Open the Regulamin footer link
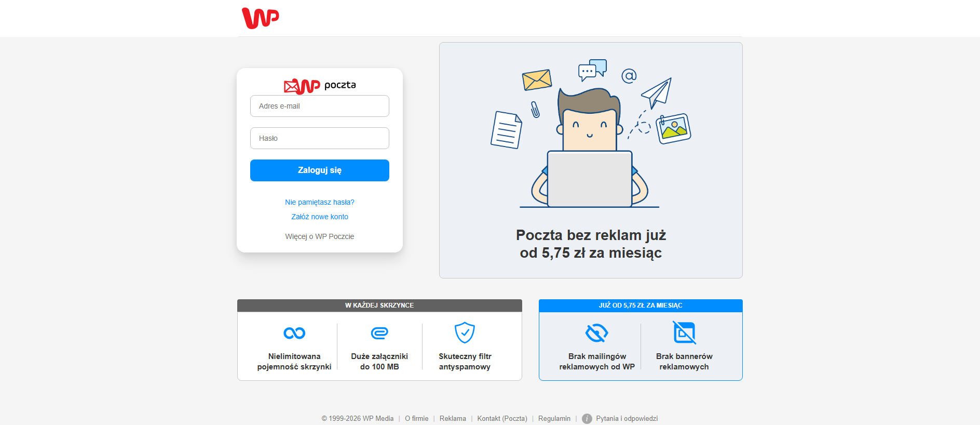980x425 pixels. [x=554, y=419]
